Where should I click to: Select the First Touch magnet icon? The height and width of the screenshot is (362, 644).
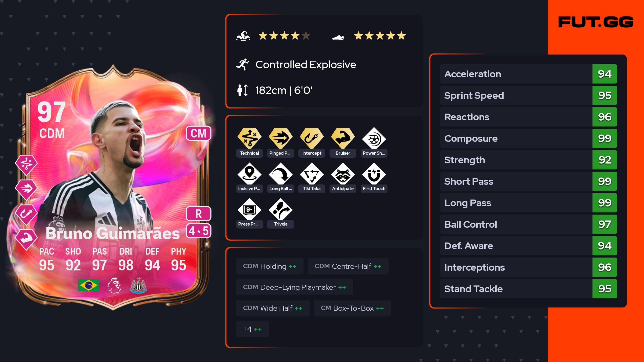click(x=374, y=174)
